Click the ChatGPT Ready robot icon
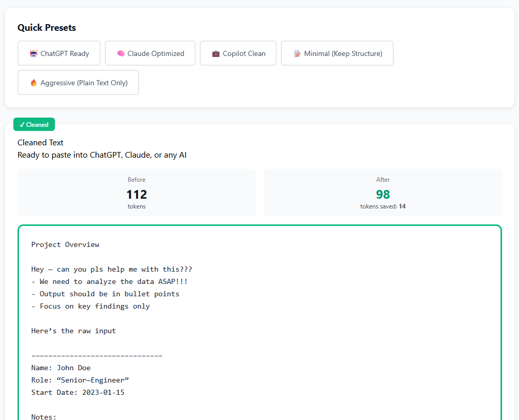Screen dimensions: 519x420 33,53
